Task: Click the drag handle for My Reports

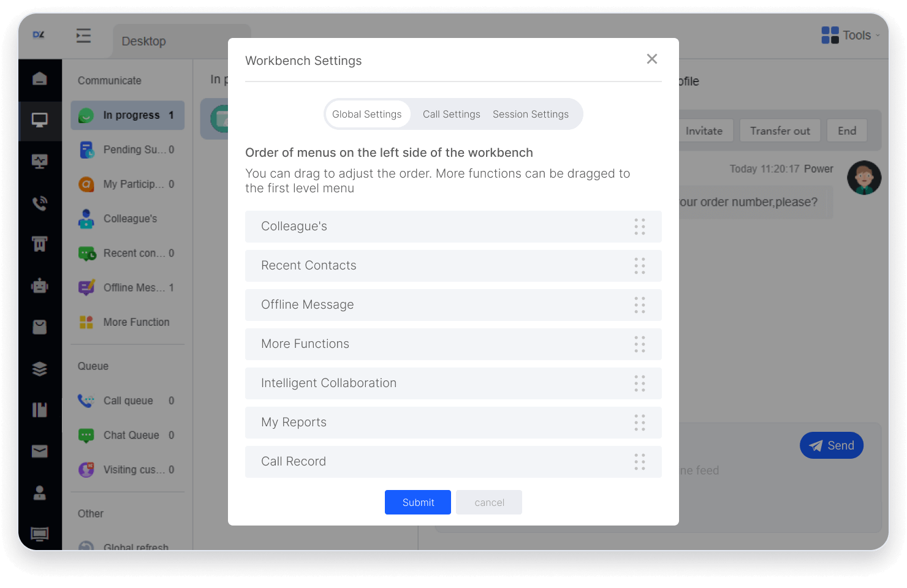Action: click(x=639, y=423)
